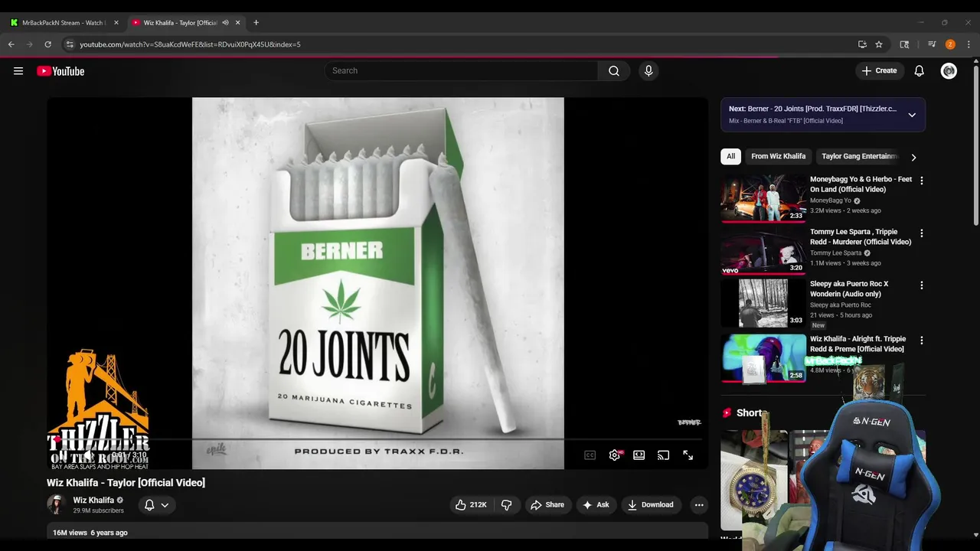Screen dimensions: 980x551
Task: Download the video
Action: coord(650,505)
